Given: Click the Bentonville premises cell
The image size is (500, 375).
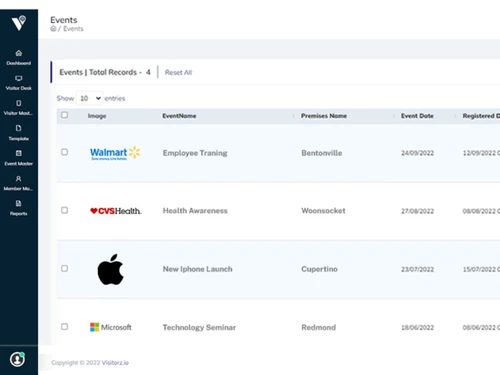Looking at the screenshot, I should click(x=322, y=153).
